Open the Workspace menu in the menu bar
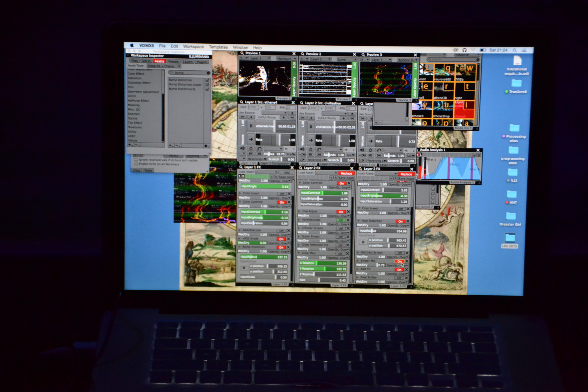Viewport: 588px width, 392px height. click(x=194, y=47)
